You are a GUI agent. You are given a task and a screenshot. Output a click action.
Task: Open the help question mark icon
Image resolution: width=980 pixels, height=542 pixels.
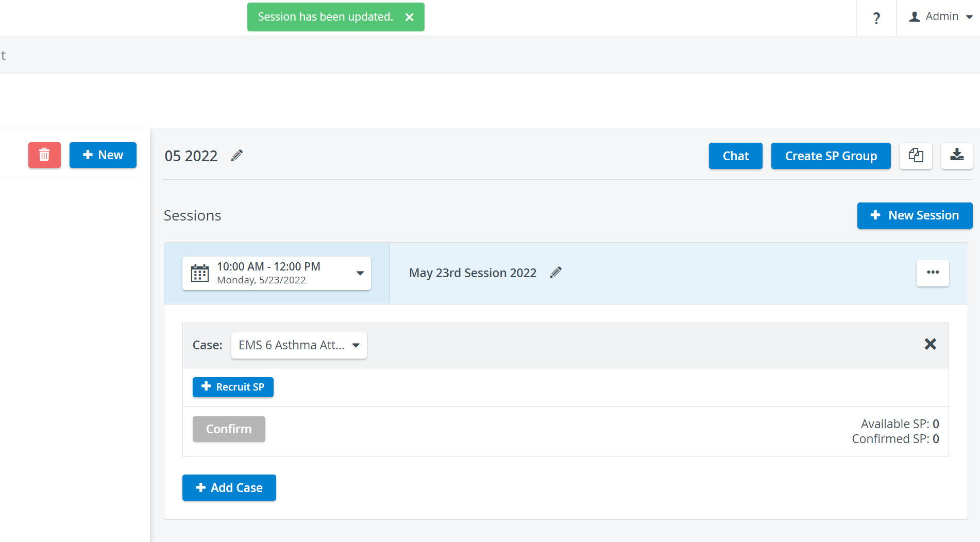tap(876, 19)
